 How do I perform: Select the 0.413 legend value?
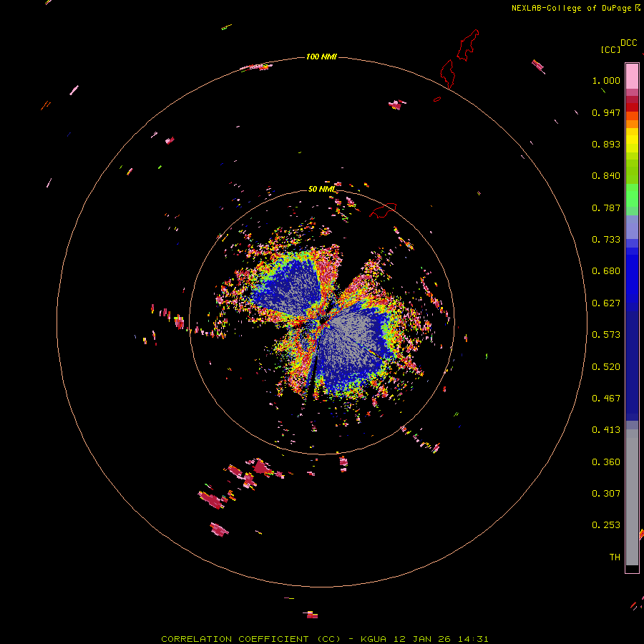coord(606,430)
